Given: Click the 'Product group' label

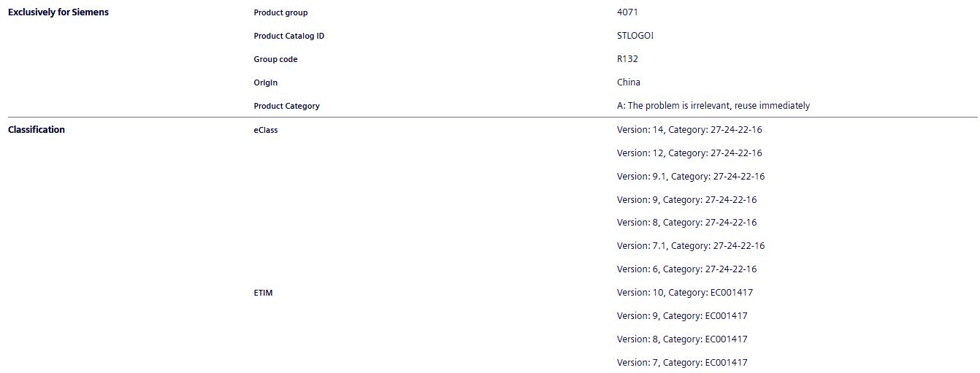Looking at the screenshot, I should [280, 12].
